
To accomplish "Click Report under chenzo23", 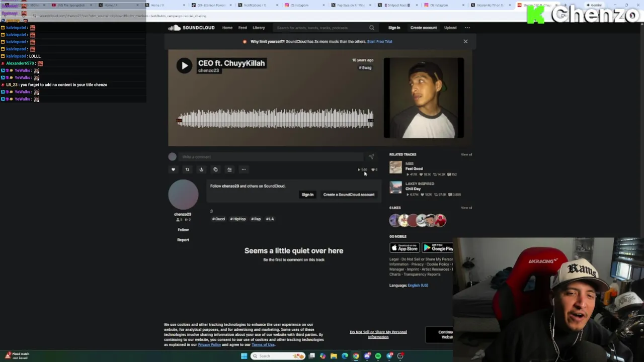I will [183, 240].
